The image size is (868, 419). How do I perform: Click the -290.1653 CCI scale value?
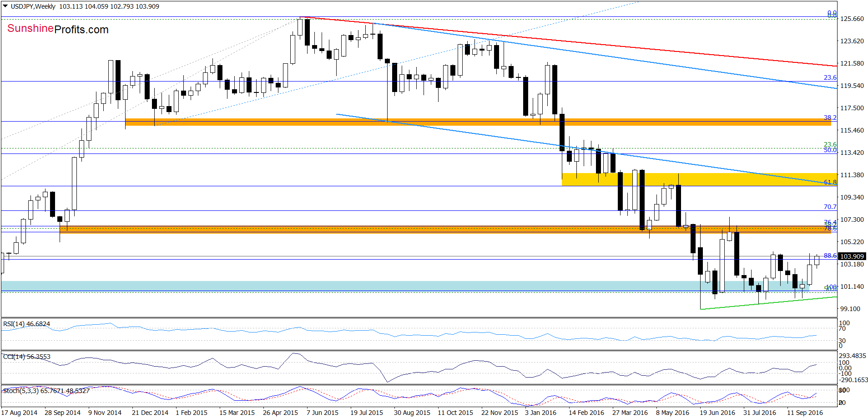point(853,380)
